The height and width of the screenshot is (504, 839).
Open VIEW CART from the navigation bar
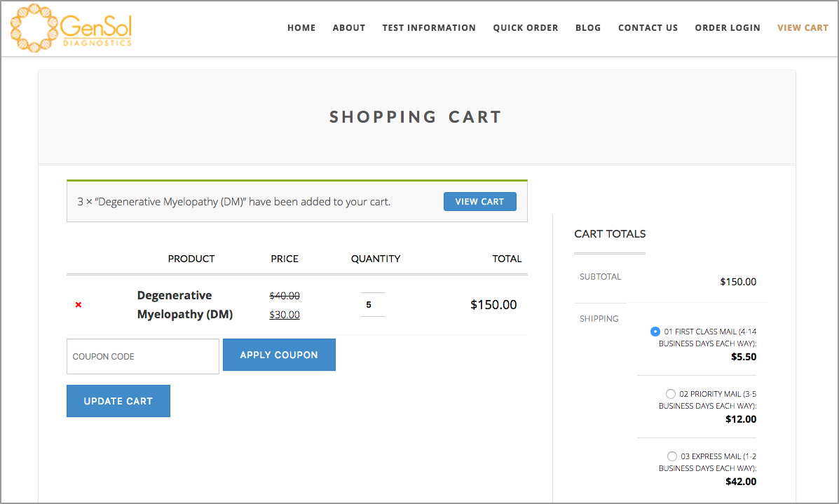tap(803, 28)
